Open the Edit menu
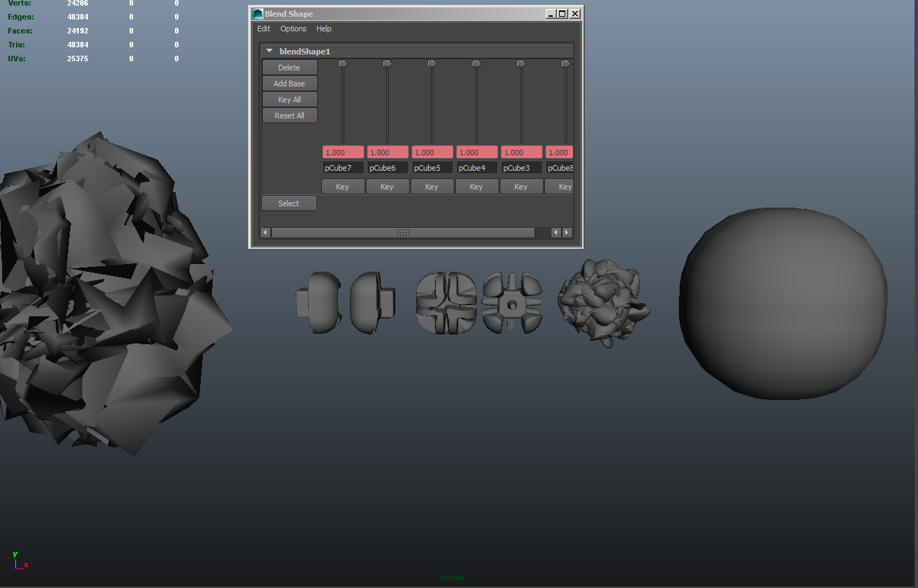 point(263,29)
